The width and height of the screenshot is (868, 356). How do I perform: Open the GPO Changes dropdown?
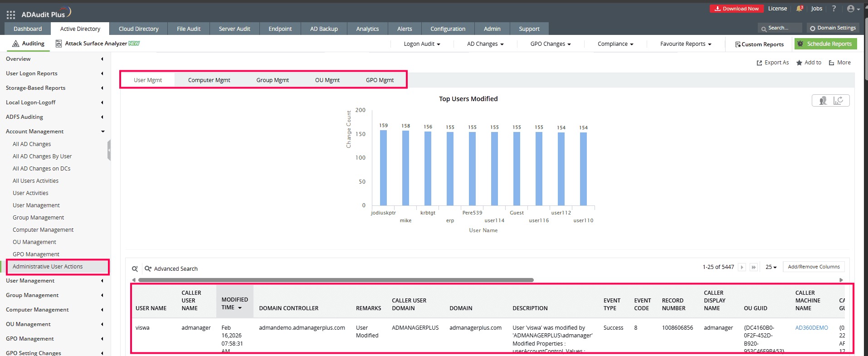click(x=551, y=44)
